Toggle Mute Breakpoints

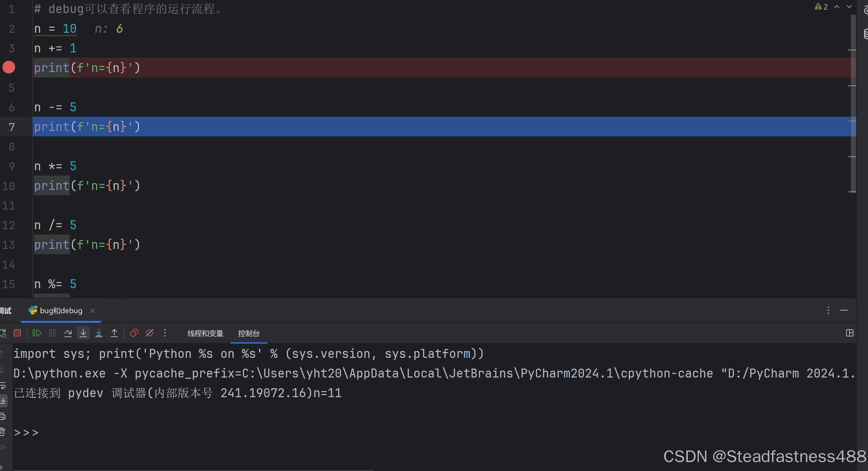click(x=149, y=333)
